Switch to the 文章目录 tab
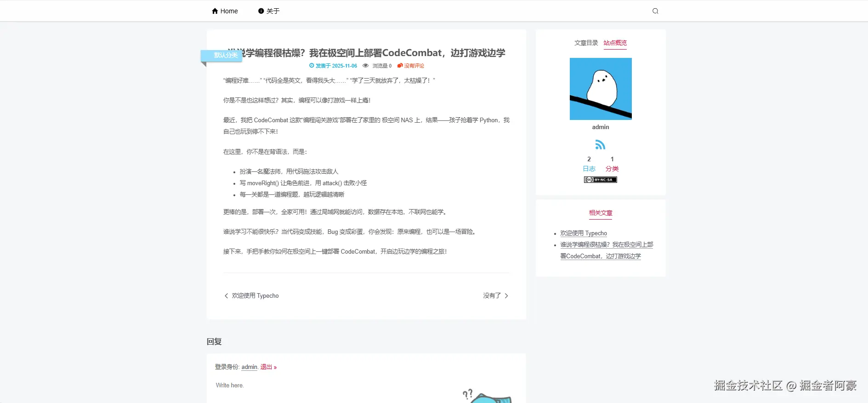The width and height of the screenshot is (868, 403). [586, 43]
